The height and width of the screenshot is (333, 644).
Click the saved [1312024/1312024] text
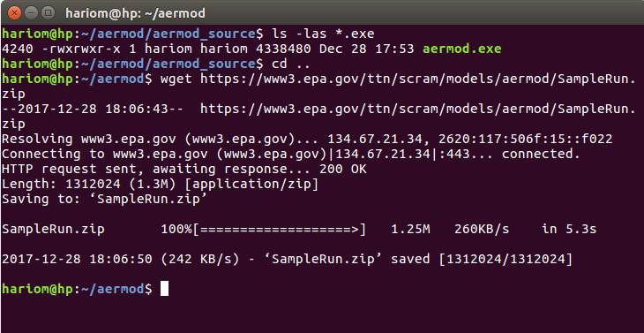tap(482, 259)
